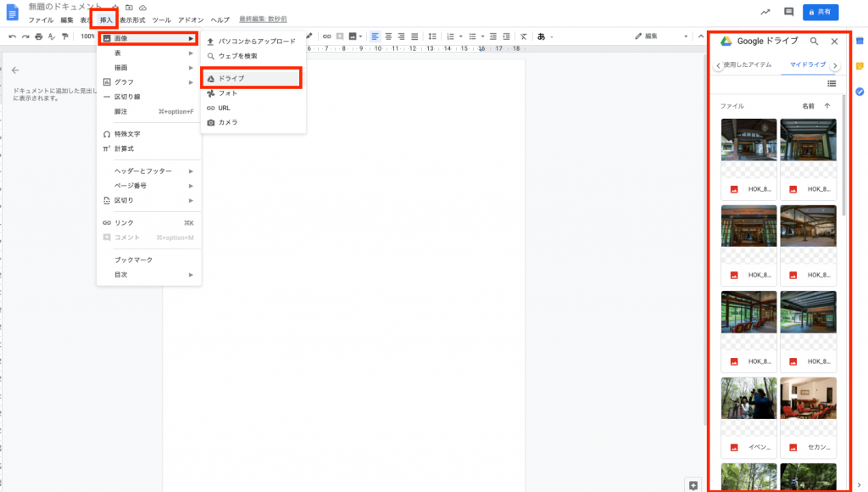
Task: Align text left
Action: pyautogui.click(x=375, y=36)
